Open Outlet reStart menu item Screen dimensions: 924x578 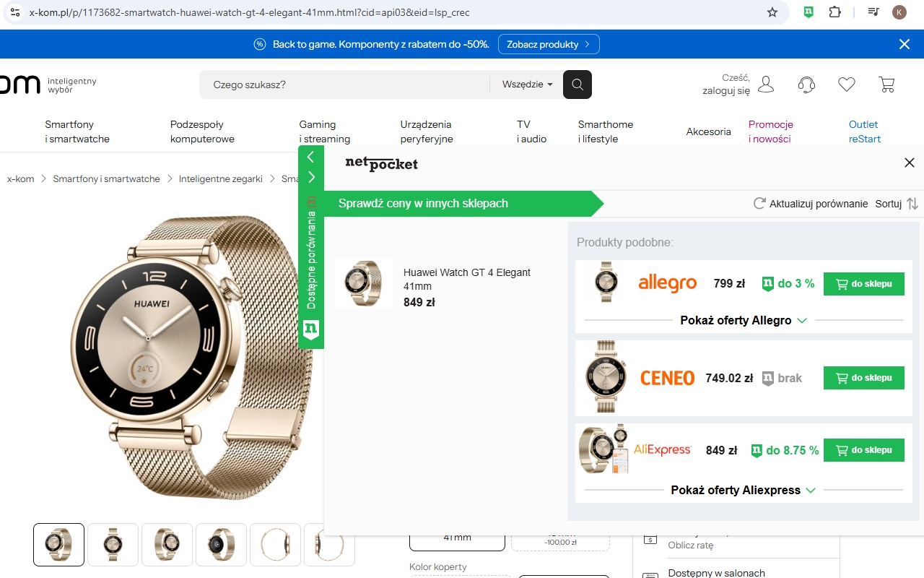[x=865, y=131]
